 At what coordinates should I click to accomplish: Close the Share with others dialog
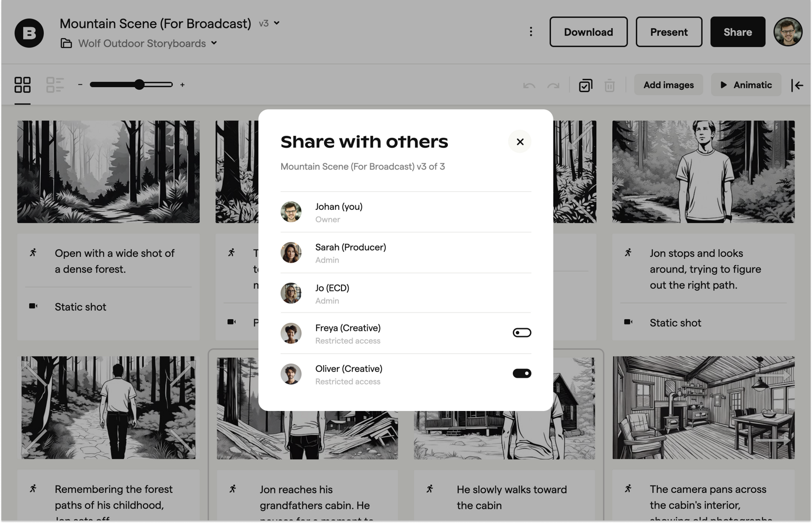pos(520,142)
